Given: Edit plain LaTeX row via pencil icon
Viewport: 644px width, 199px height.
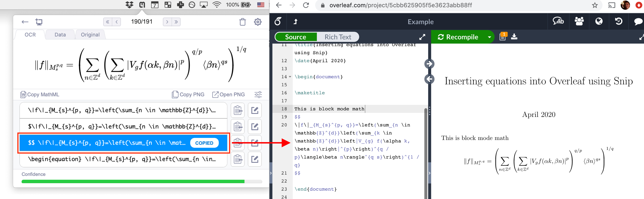Looking at the screenshot, I should pos(255,110).
